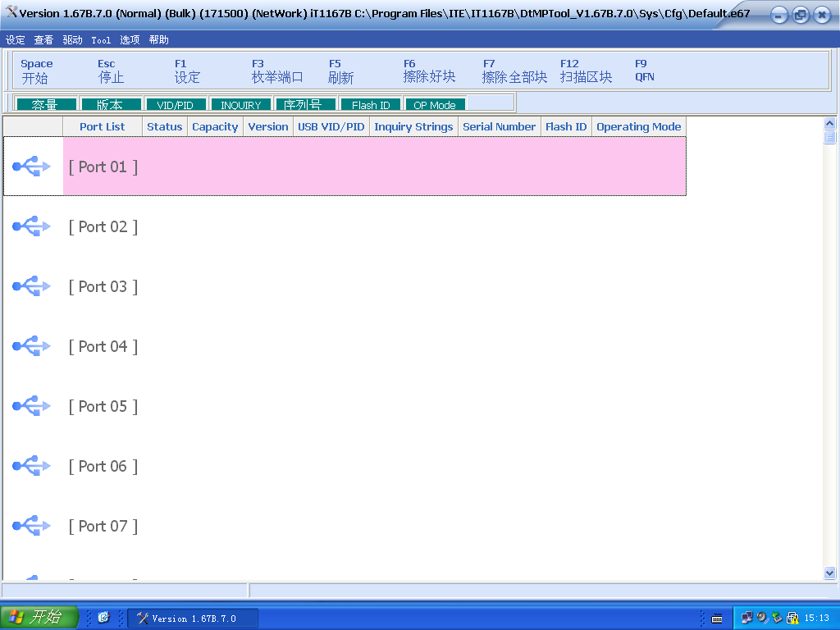Image resolution: width=840 pixels, height=630 pixels.
Task: Click the network connection tray icon
Action: pyautogui.click(x=747, y=618)
